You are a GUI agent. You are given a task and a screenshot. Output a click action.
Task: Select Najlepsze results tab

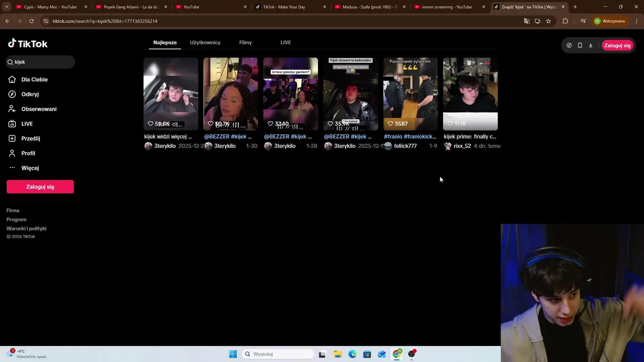pyautogui.click(x=165, y=43)
